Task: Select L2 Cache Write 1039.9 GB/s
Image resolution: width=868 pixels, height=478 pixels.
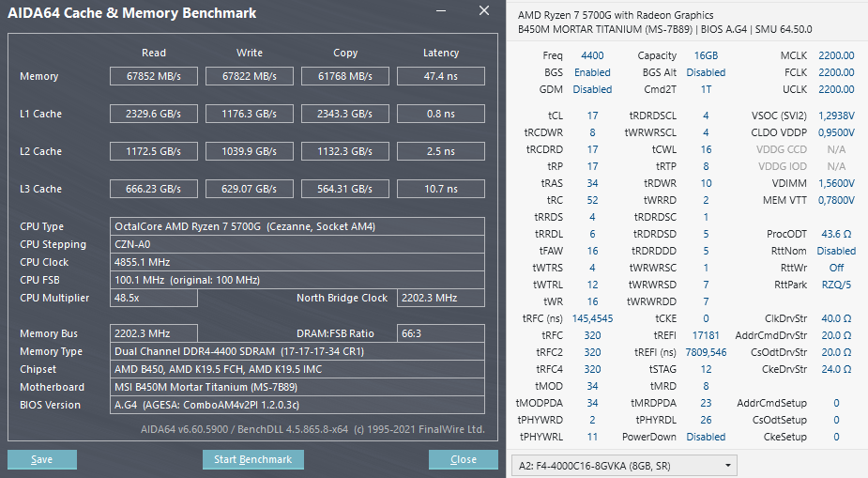Action: coord(250,151)
